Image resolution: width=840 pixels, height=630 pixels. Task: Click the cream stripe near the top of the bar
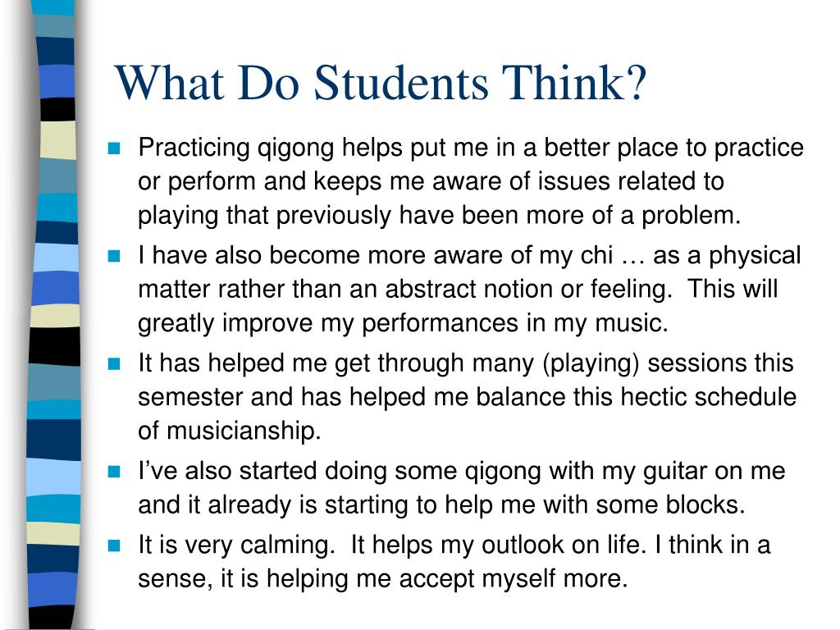tap(57, 139)
